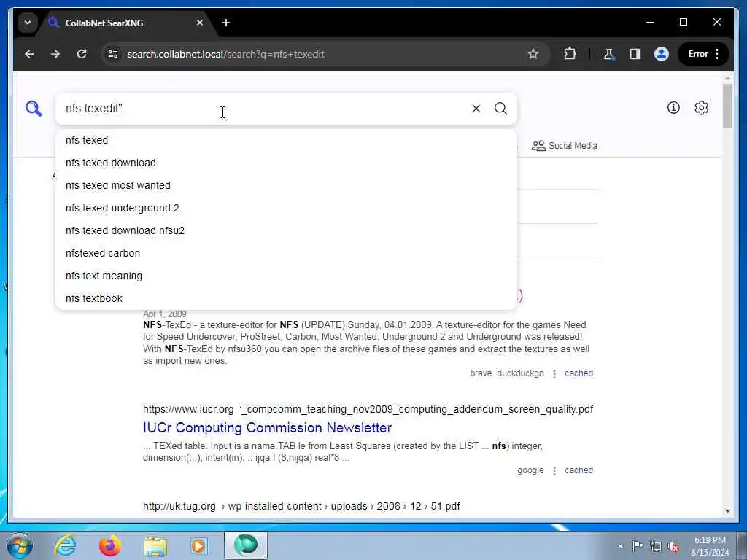Click the address bar URL

(x=226, y=54)
